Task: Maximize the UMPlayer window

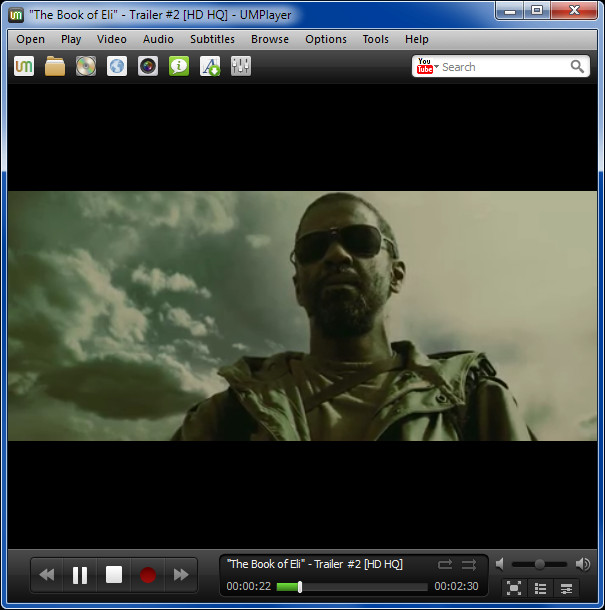Action: point(537,11)
